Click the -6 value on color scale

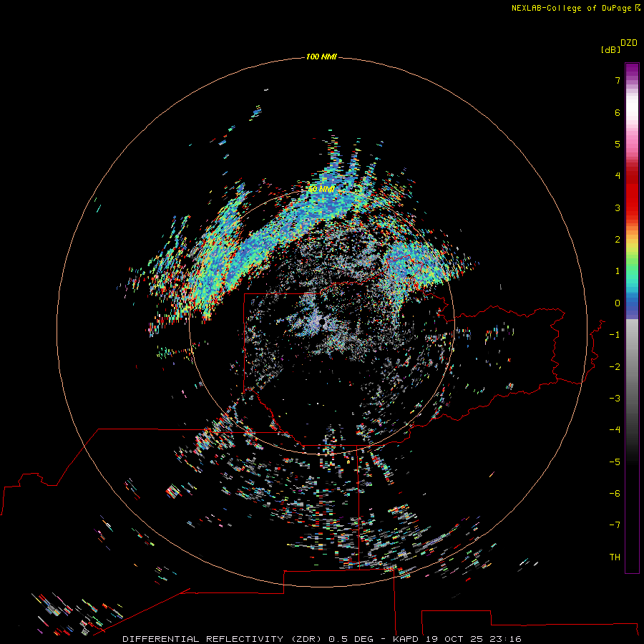point(615,494)
